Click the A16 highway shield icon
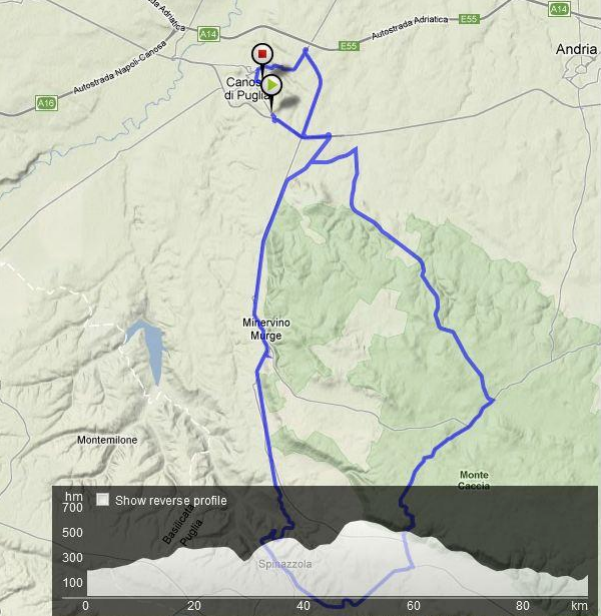This screenshot has height=616, width=601. click(46, 103)
